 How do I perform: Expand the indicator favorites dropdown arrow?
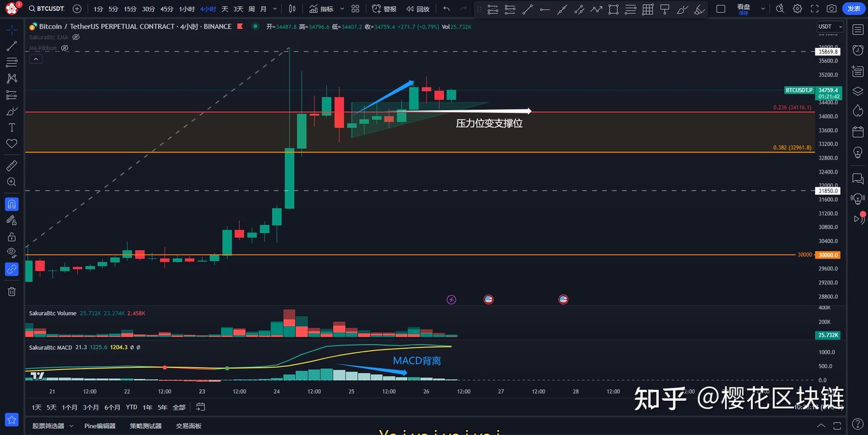[x=342, y=9]
